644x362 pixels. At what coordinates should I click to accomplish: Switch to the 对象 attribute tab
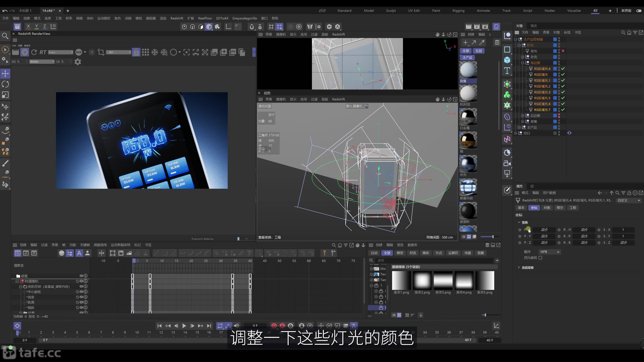[547, 208]
